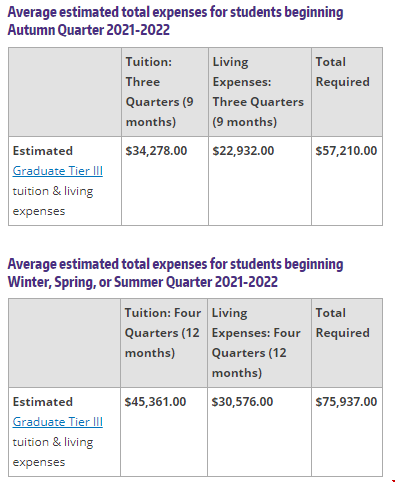Click Tuition: Four Quarters column header
395x482 pixels.
pos(164,343)
